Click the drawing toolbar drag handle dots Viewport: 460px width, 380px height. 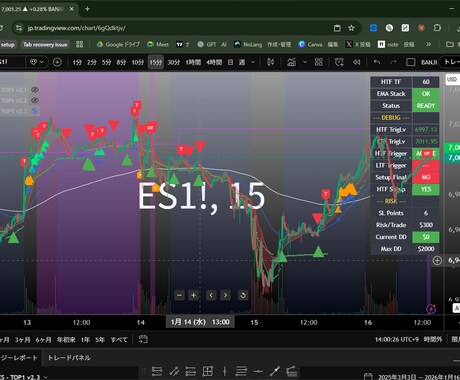[x=144, y=371]
